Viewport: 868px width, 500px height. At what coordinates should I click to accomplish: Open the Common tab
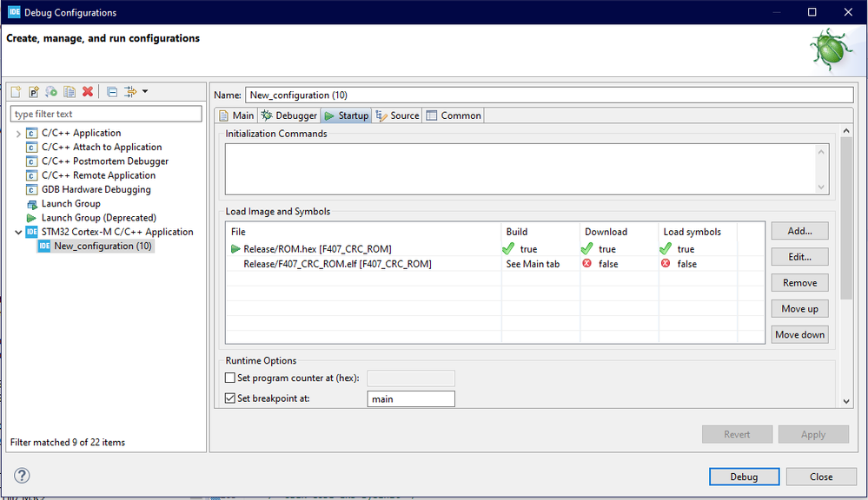tap(454, 115)
